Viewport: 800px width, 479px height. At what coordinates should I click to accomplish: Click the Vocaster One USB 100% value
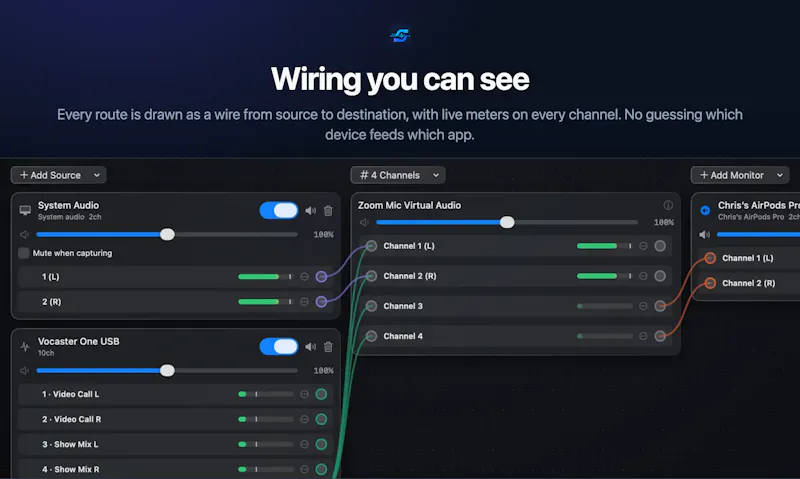point(323,370)
